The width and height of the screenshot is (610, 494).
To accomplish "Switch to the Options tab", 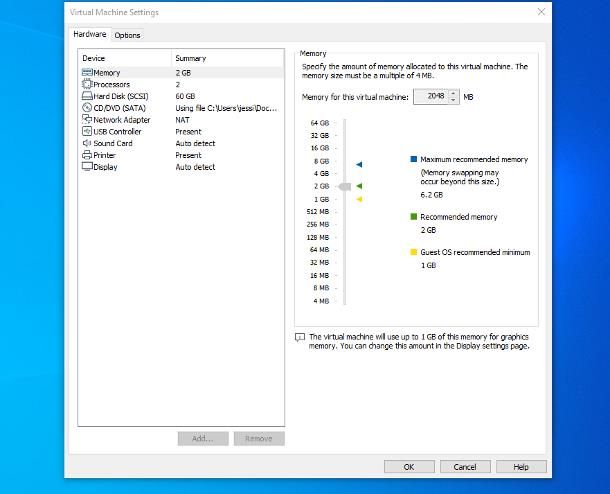I will tap(127, 35).
